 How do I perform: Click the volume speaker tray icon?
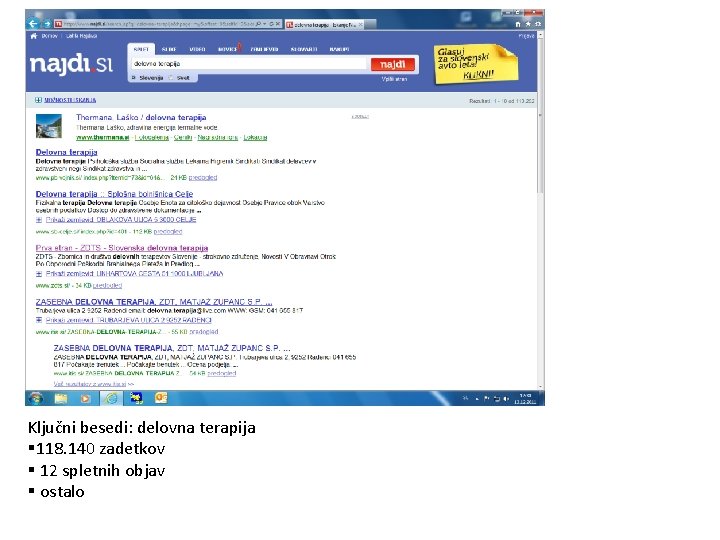pyautogui.click(x=506, y=399)
